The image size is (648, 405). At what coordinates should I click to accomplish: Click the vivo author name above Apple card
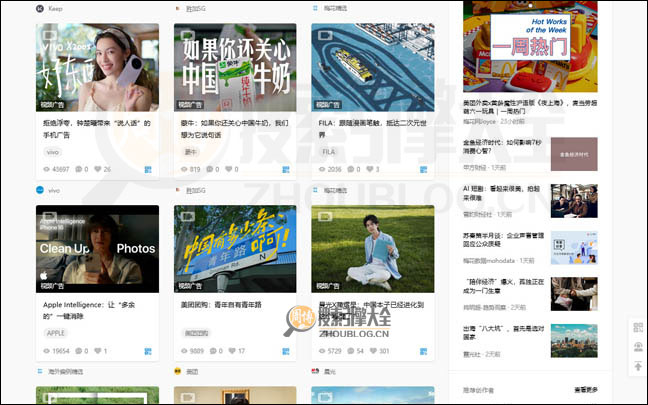(x=54, y=191)
